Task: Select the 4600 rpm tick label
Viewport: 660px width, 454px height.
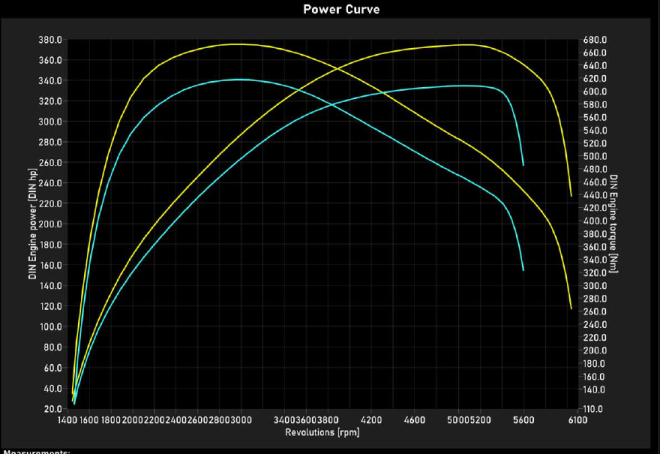Action: (x=417, y=422)
